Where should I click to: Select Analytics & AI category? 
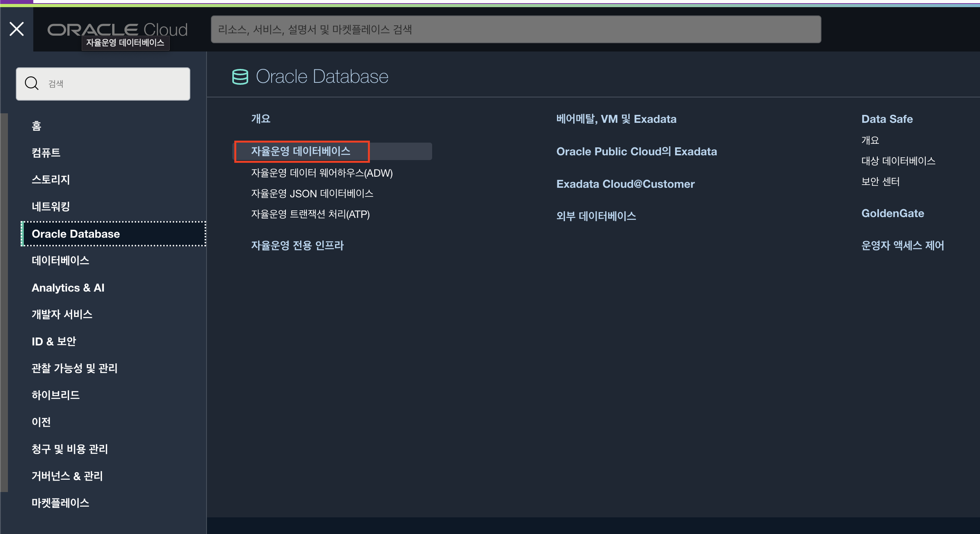68,288
